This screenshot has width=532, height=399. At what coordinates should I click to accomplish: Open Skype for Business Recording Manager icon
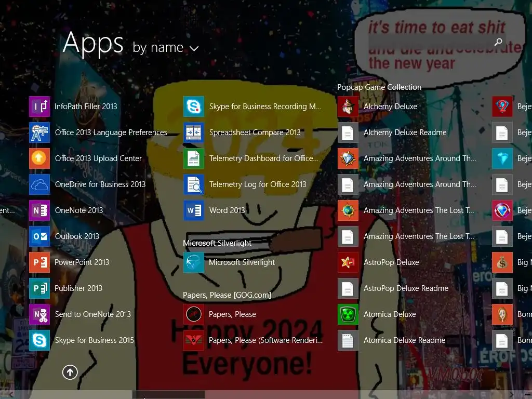coord(194,107)
